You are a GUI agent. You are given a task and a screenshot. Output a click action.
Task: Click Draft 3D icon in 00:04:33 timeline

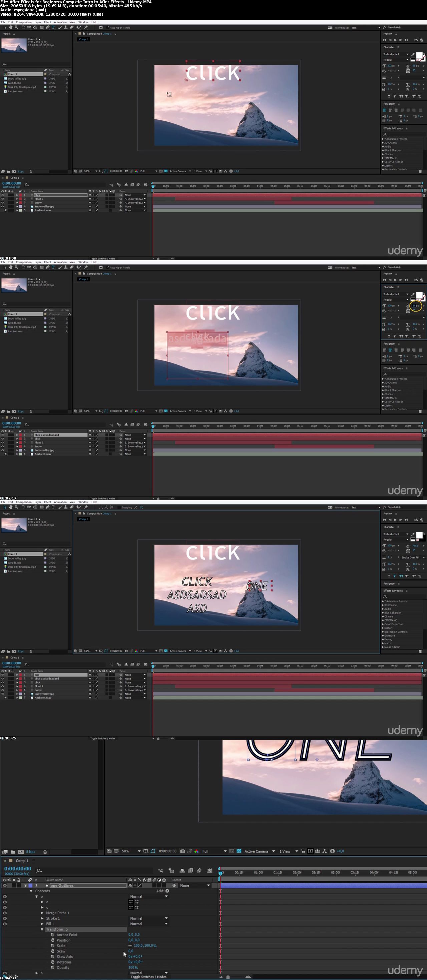(171, 870)
